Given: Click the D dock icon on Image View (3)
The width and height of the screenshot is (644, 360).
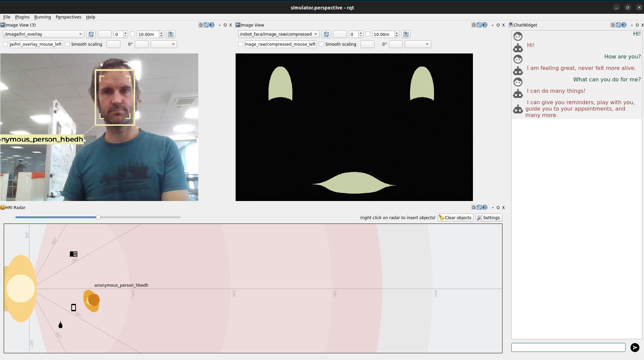Looking at the screenshot, I should click(201, 25).
